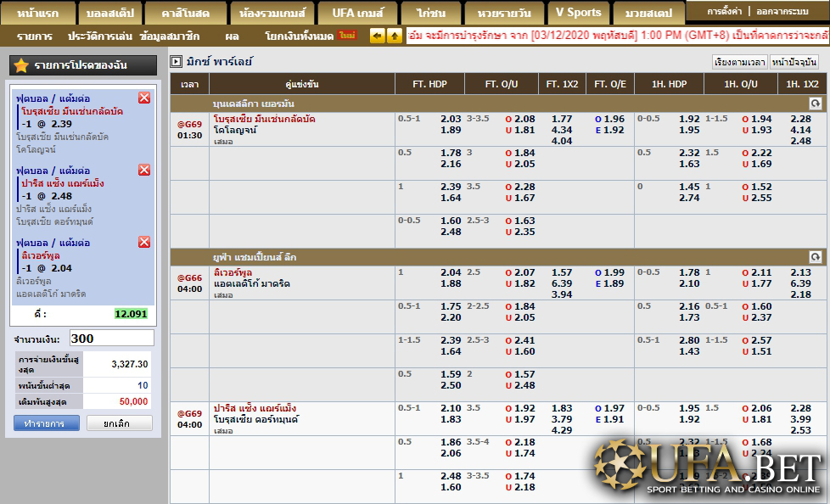Screen dimensions: 830x504
Task: Click the yellow up arrow ticker button
Action: [395, 36]
